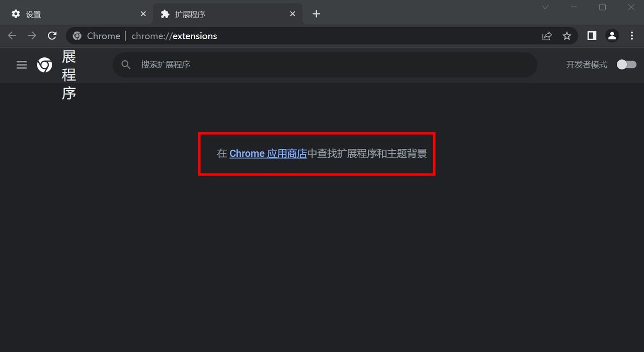Go back to previous page
This screenshot has width=644, height=352.
pyautogui.click(x=12, y=36)
